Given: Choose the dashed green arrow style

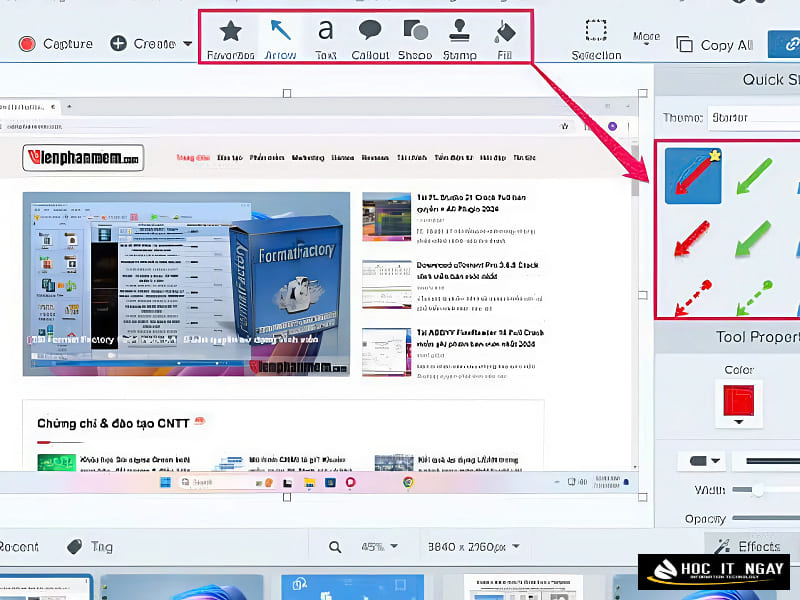Looking at the screenshot, I should click(x=754, y=298).
